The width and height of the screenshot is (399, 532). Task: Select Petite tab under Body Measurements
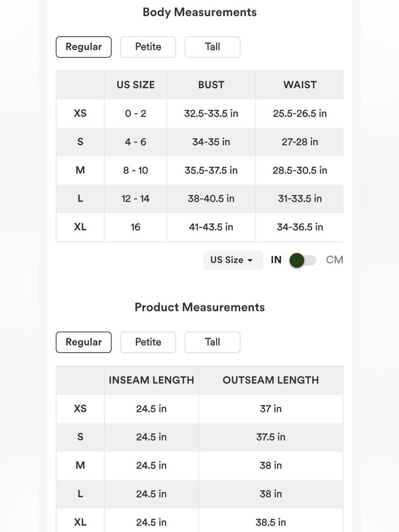(x=148, y=47)
